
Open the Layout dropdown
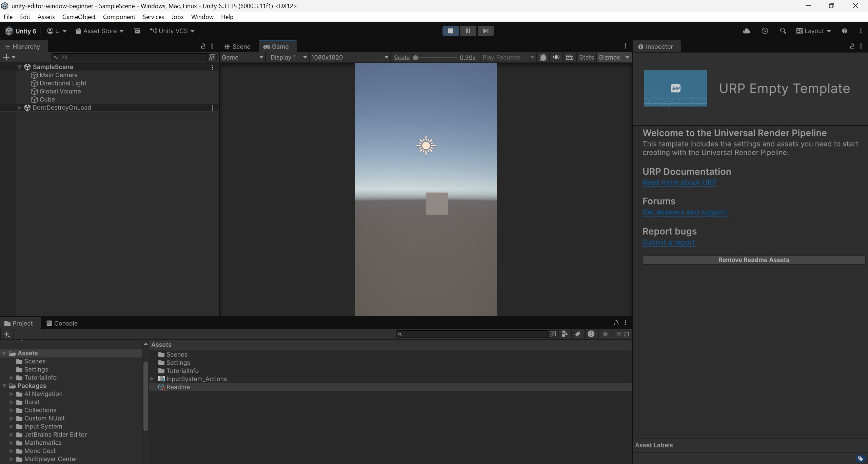click(813, 31)
